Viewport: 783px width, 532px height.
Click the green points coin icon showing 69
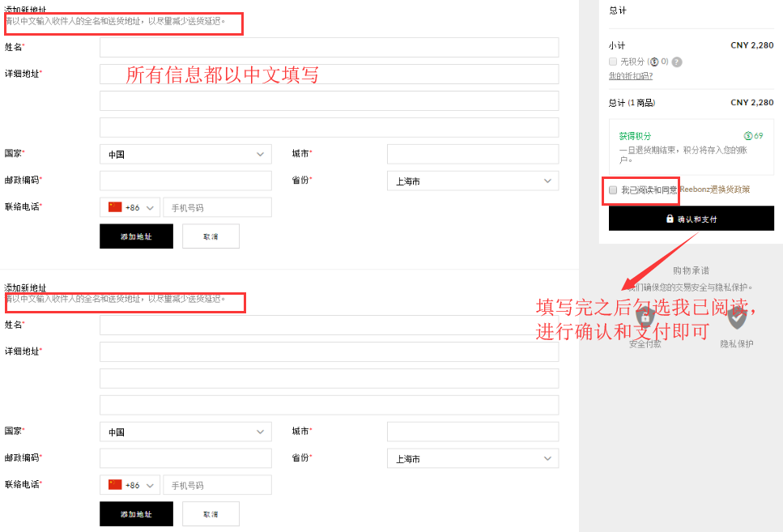tap(748, 136)
